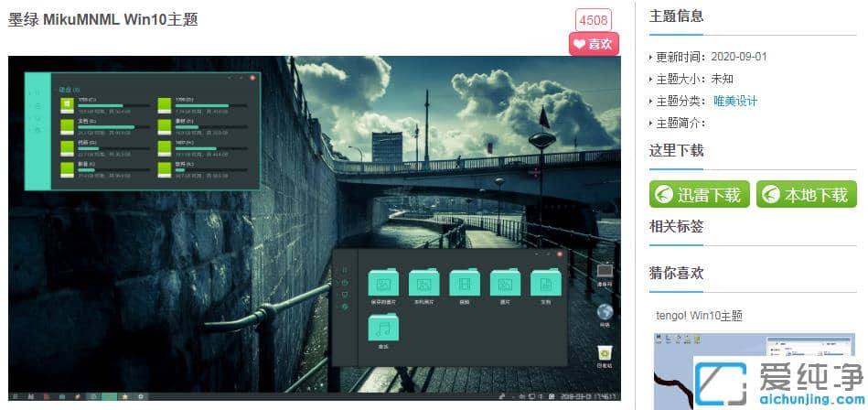Click the 迅雷下载 download button

(x=700, y=194)
